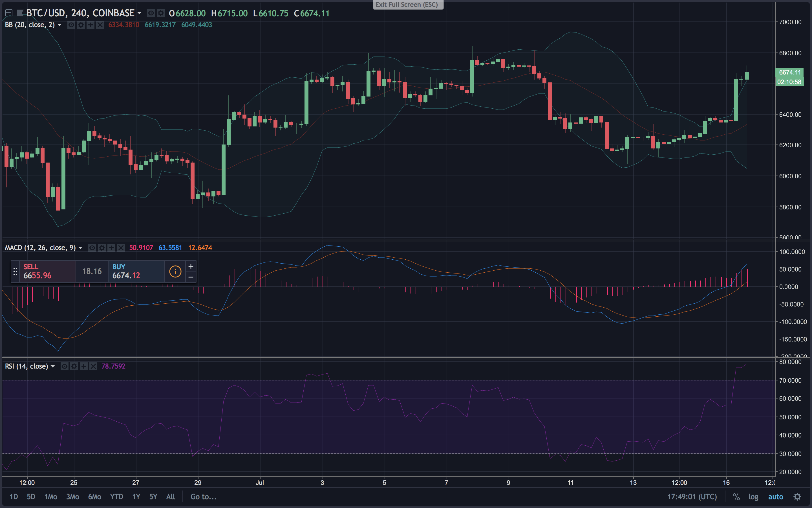This screenshot has height=508, width=812.
Task: Click the minus stepper in trade panel
Action: click(191, 277)
